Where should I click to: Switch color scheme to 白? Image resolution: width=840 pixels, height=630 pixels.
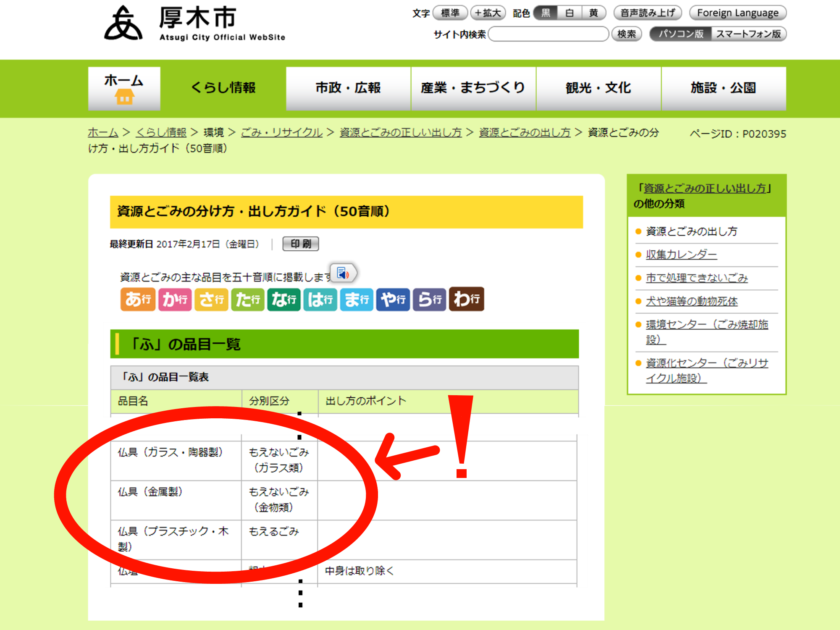pos(570,13)
